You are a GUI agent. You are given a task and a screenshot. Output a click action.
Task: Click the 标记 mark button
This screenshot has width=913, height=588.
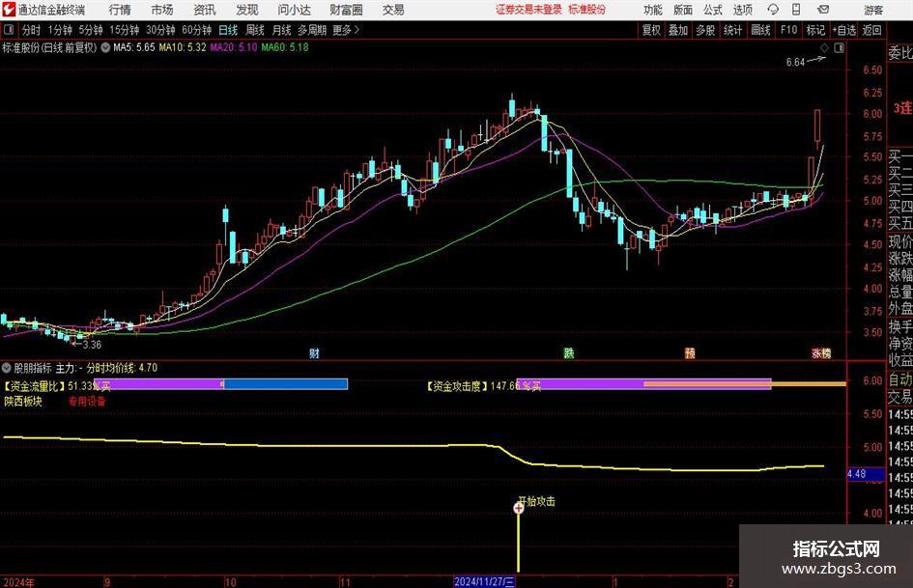[815, 30]
